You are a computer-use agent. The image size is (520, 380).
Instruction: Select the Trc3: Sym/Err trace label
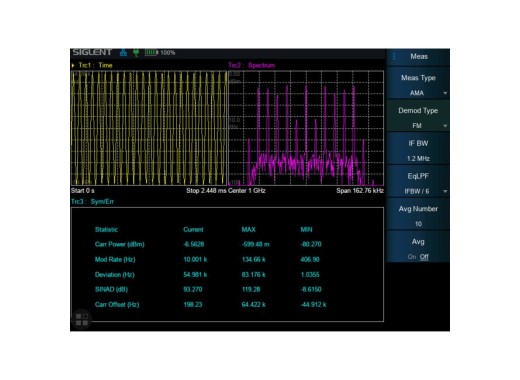[x=93, y=202]
